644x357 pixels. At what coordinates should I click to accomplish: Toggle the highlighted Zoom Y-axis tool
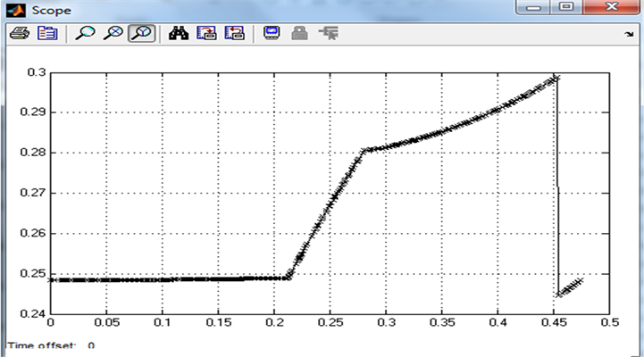[140, 34]
